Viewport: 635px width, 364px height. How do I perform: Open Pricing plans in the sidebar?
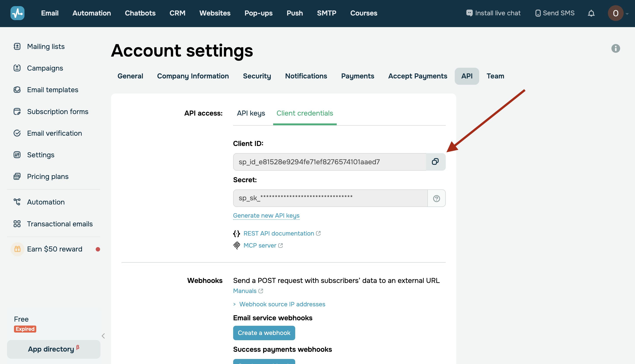point(47,177)
